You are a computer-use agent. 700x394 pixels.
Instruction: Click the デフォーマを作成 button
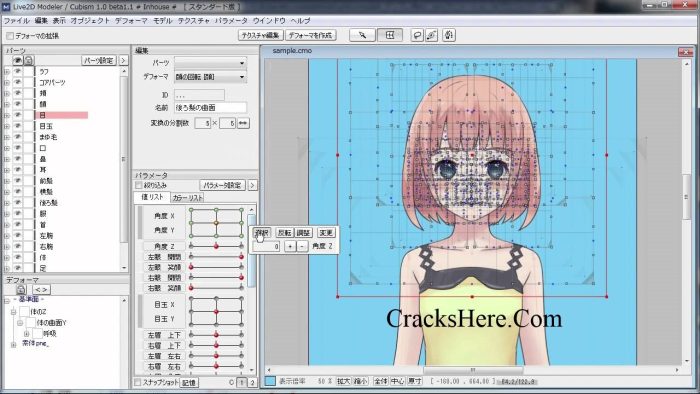(x=310, y=35)
